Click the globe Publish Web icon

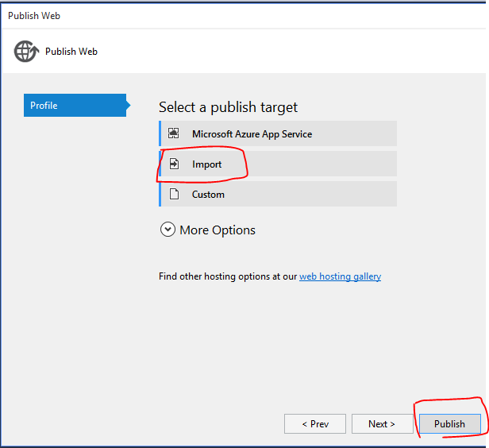pos(25,51)
